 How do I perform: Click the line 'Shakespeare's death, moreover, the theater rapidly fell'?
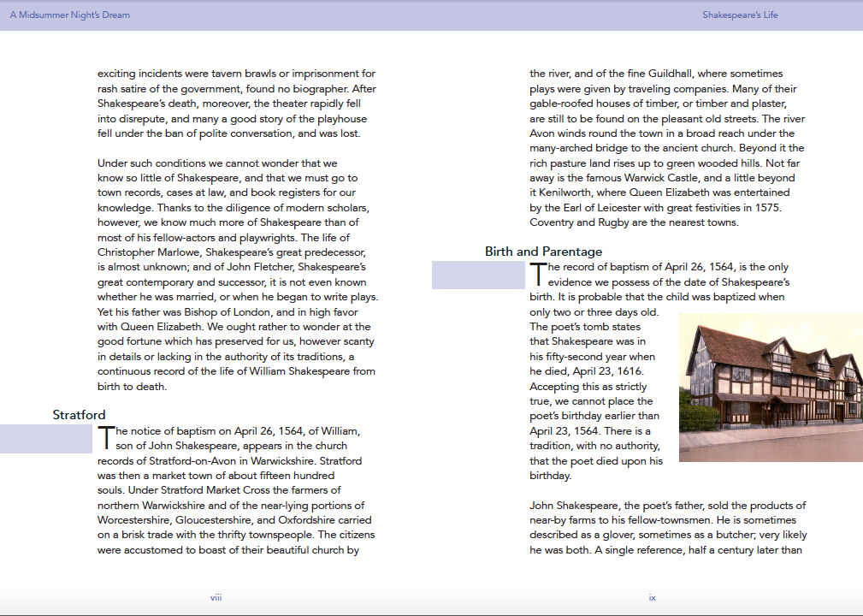point(229,104)
